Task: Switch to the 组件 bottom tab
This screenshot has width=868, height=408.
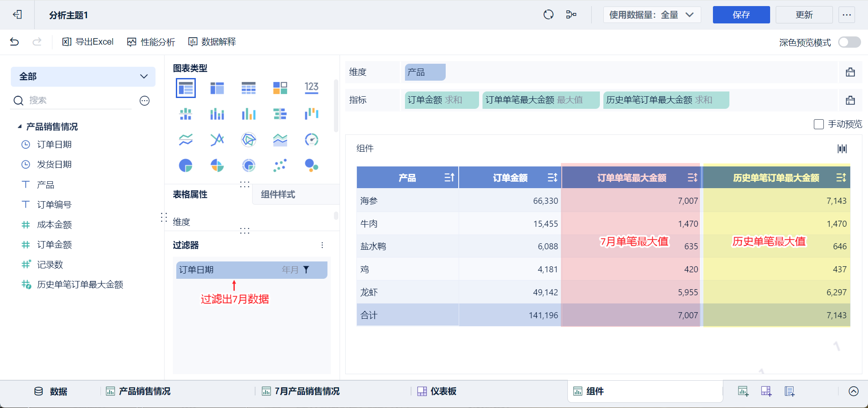Action: pyautogui.click(x=645, y=392)
